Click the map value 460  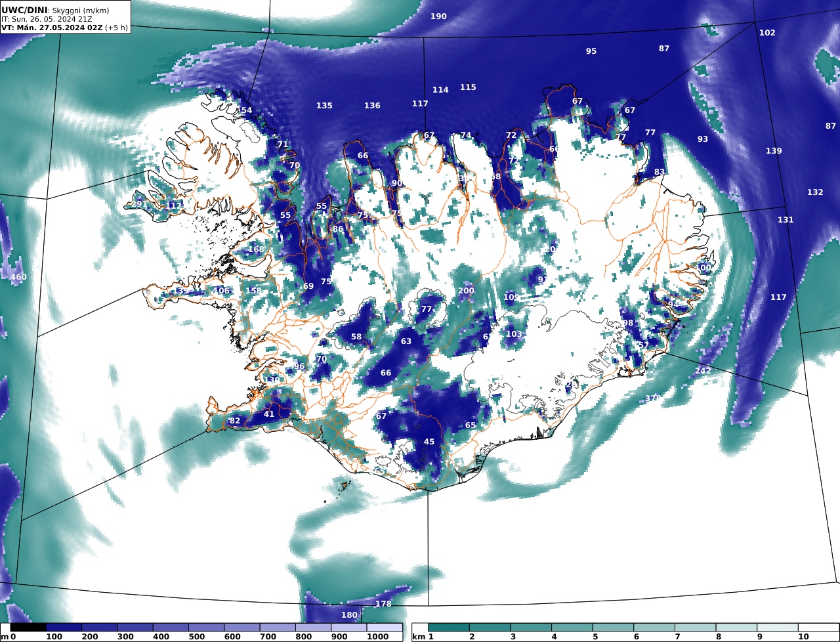click(x=18, y=277)
